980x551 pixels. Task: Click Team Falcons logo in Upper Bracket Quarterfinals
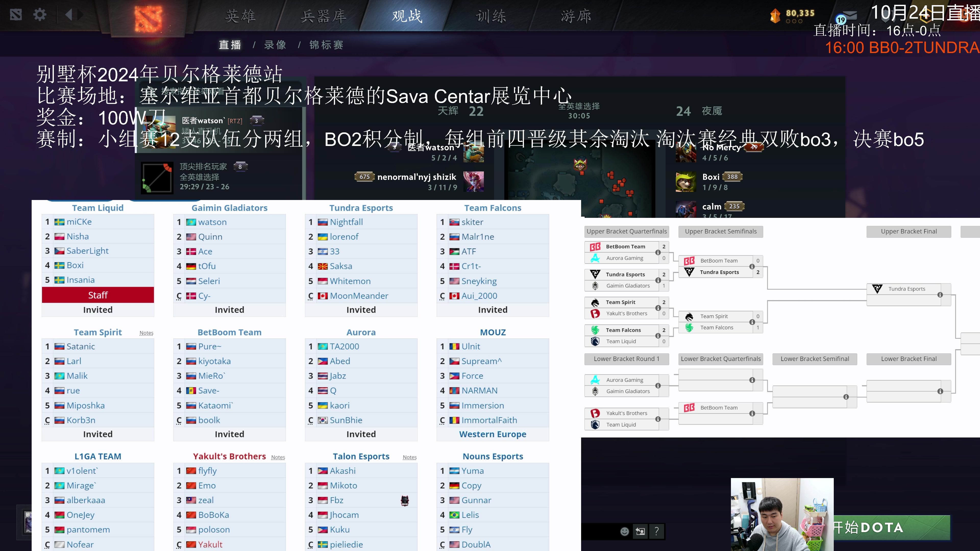point(595,330)
